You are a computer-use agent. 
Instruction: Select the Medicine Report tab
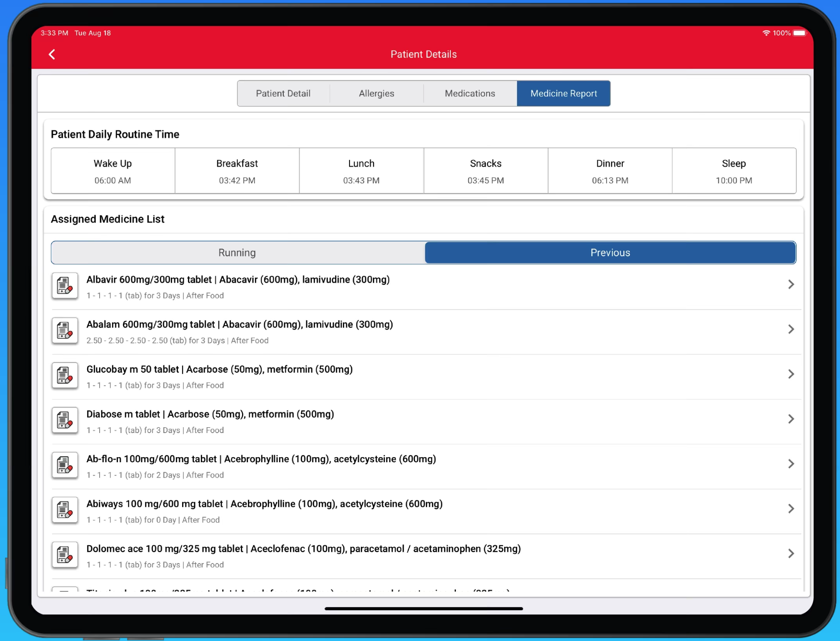(x=564, y=93)
